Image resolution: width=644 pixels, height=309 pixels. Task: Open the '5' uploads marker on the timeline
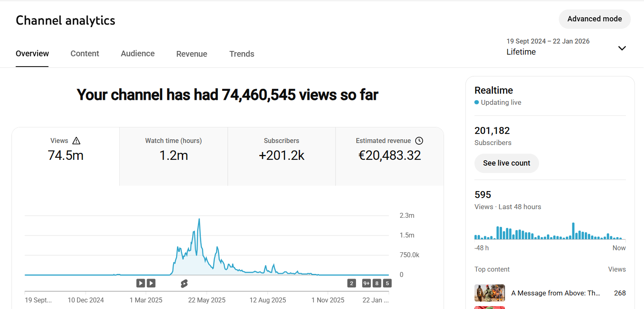387,283
